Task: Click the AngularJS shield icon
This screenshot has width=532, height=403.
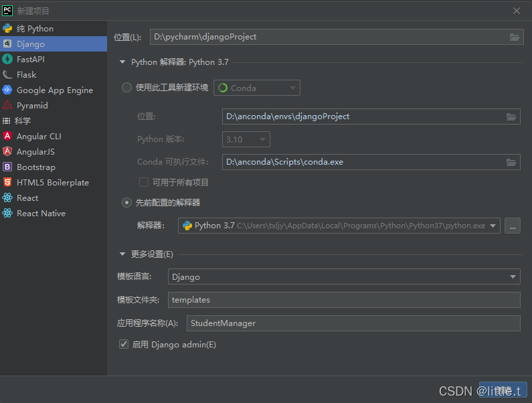Action: (7, 151)
